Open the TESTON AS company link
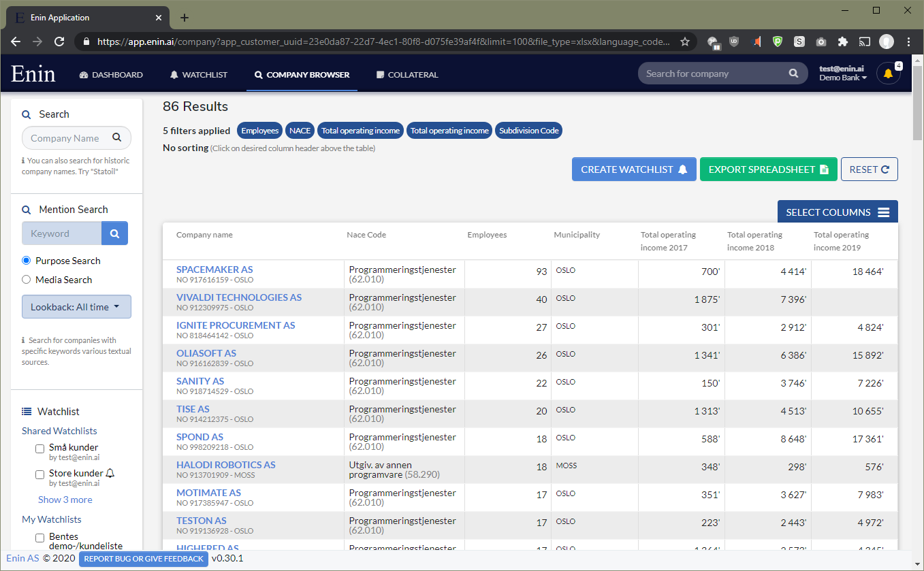Screen dimensions: 924x571 click(202, 521)
